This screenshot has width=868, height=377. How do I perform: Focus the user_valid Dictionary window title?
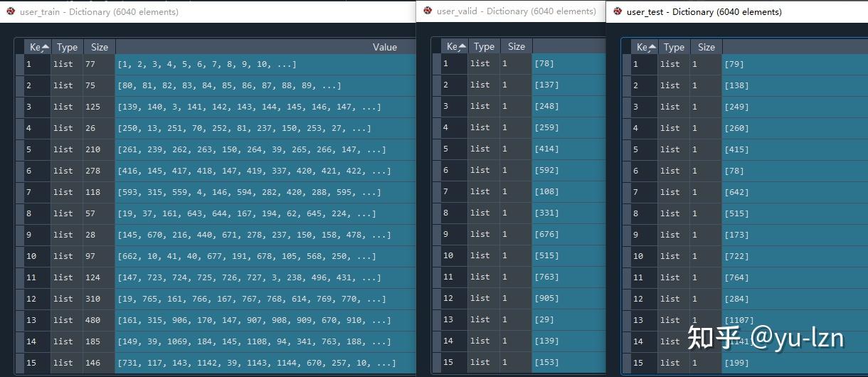(517, 11)
